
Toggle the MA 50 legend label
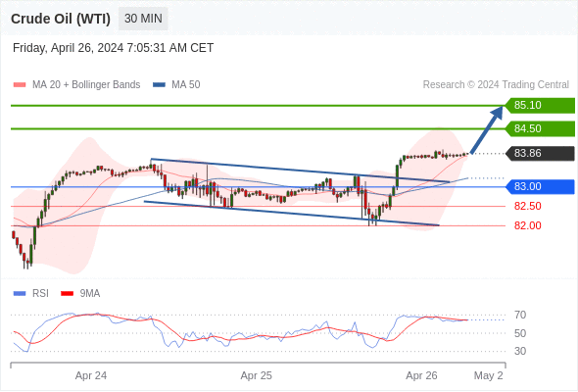click(186, 85)
